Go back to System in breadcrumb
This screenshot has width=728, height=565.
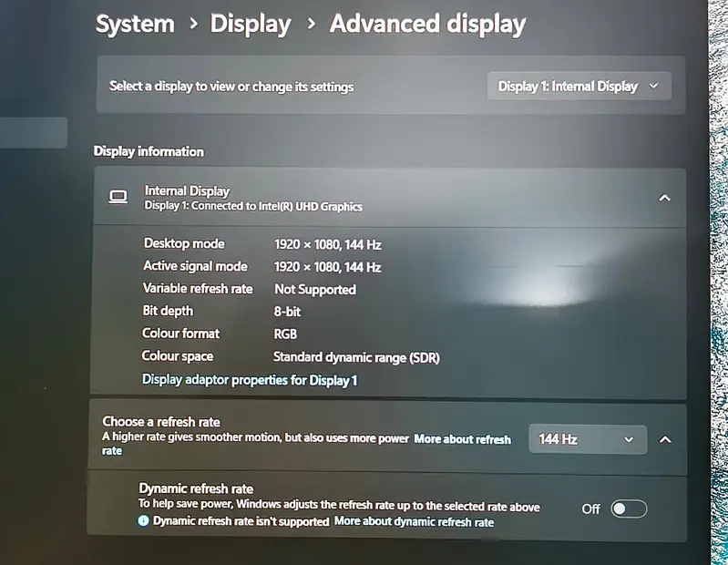(x=135, y=24)
